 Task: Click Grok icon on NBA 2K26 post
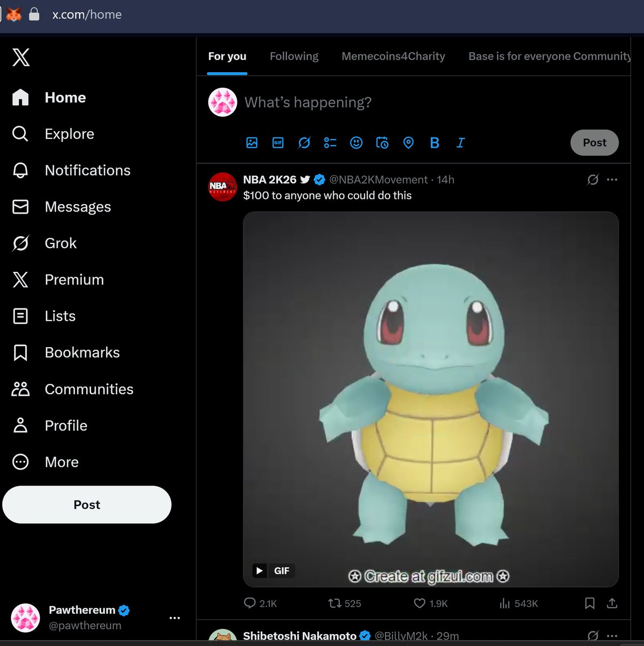[593, 180]
